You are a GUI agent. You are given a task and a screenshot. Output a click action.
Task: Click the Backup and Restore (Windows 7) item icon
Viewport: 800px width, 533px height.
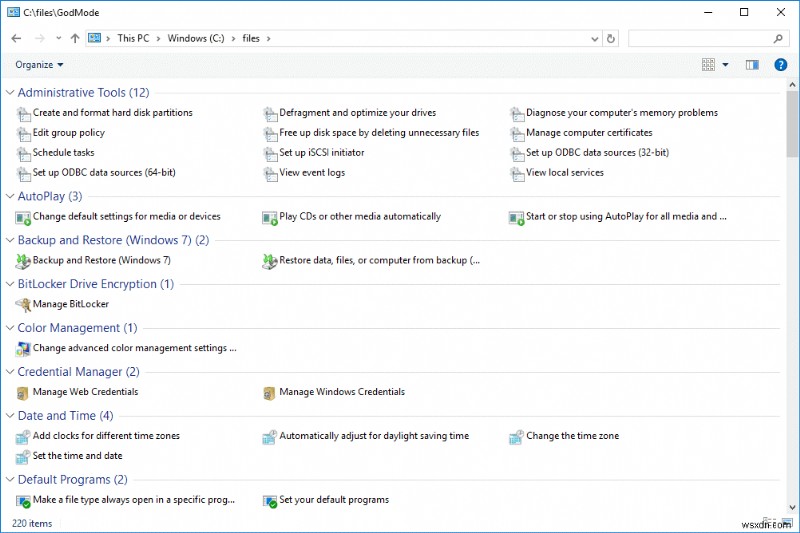[x=23, y=261]
